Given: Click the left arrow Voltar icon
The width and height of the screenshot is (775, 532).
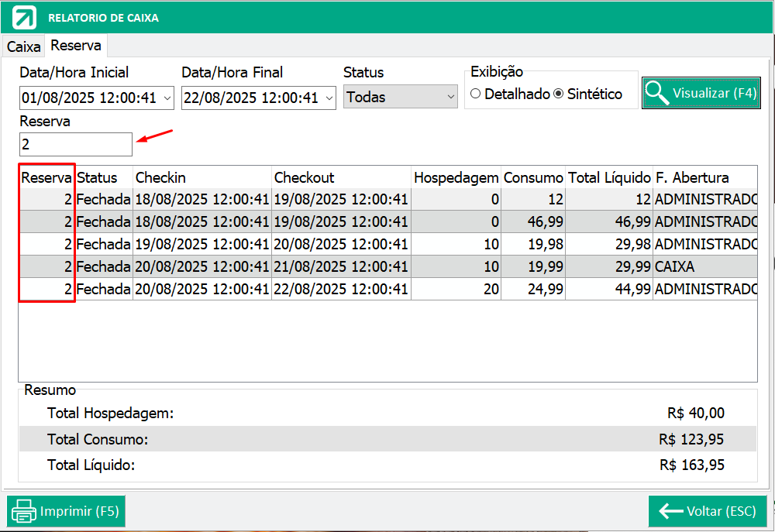Looking at the screenshot, I should (x=670, y=511).
